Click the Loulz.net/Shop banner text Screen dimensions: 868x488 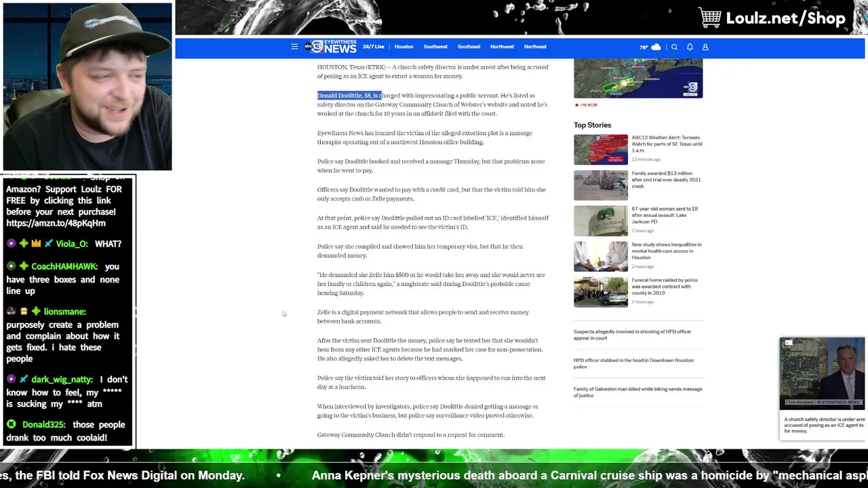click(x=786, y=18)
